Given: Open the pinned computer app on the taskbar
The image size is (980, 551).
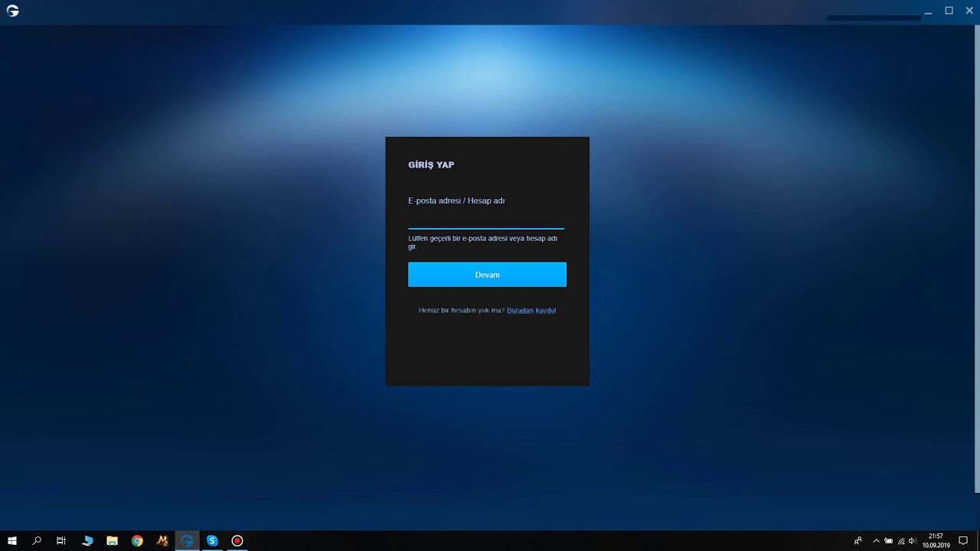Looking at the screenshot, I should click(x=87, y=541).
